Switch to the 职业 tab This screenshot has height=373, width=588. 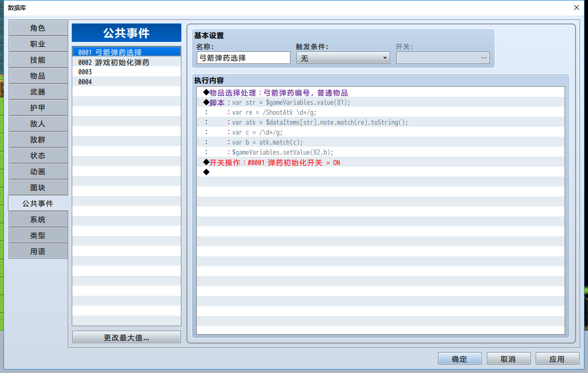coord(38,44)
